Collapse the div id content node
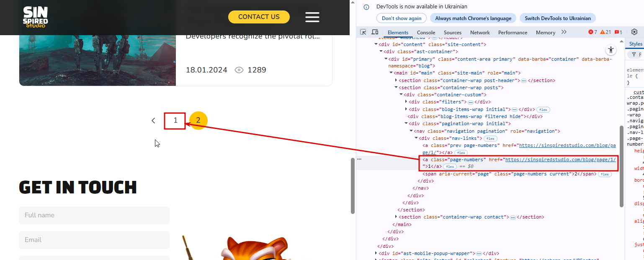The width and height of the screenshot is (644, 260). click(x=376, y=44)
